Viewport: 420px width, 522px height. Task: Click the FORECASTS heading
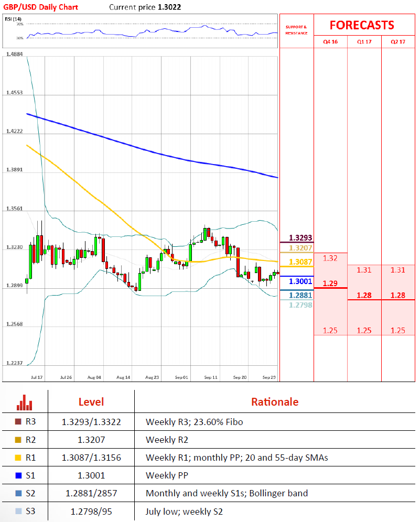(362, 25)
